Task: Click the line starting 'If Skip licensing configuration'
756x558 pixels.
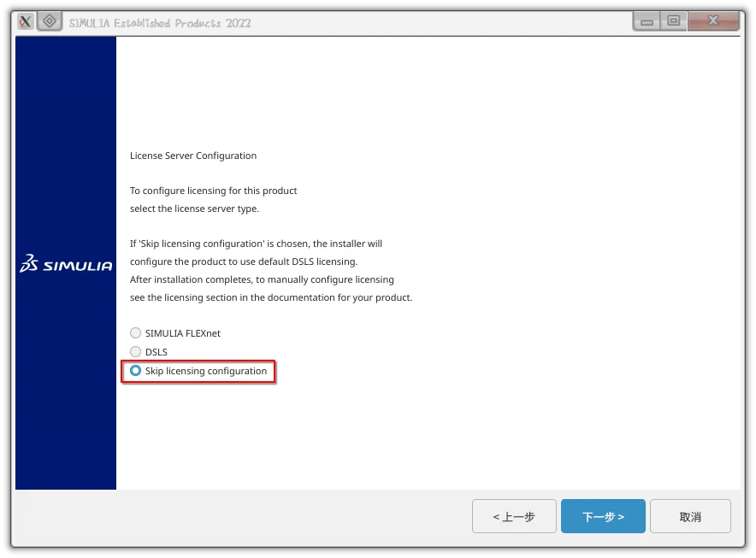Action: click(256, 244)
